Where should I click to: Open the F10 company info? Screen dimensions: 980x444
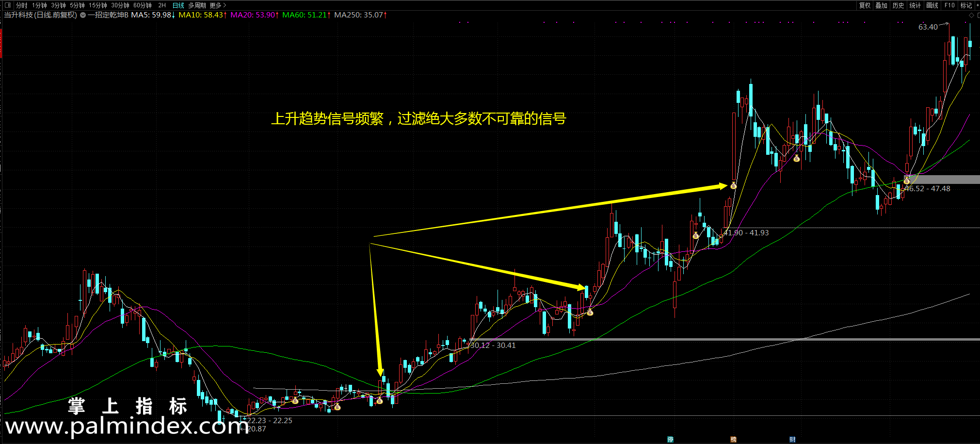pos(949,5)
